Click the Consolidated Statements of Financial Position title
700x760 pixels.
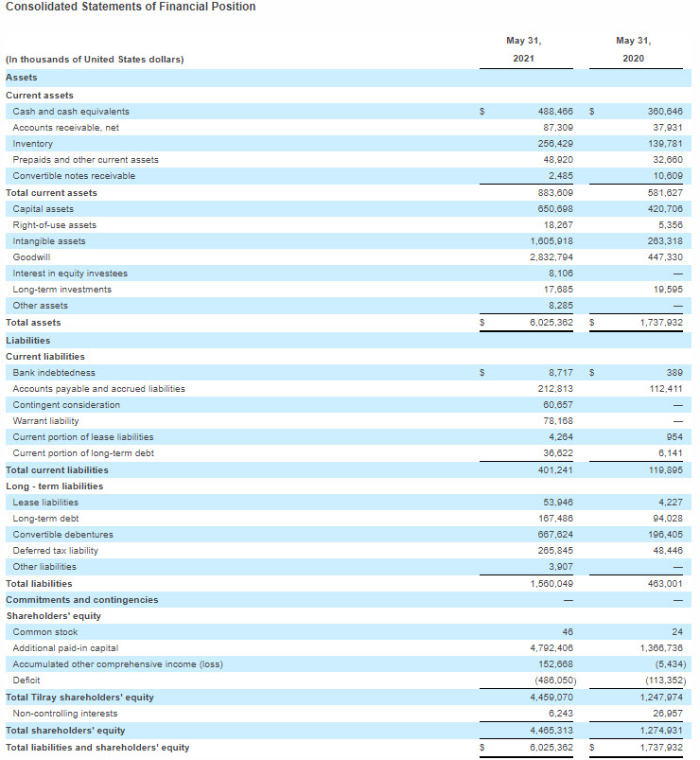(x=131, y=8)
